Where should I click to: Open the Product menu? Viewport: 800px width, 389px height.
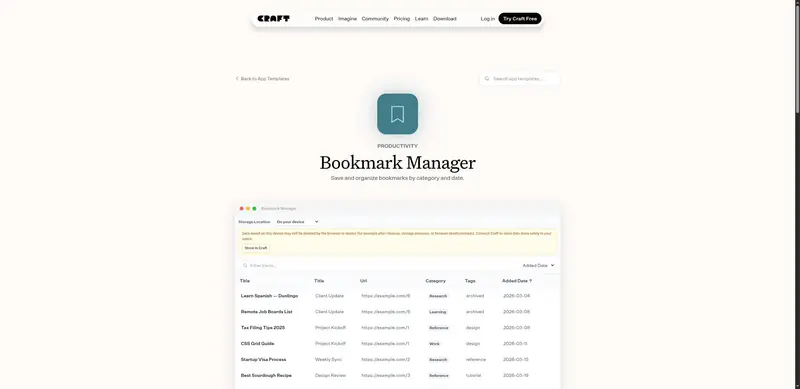[x=323, y=18]
